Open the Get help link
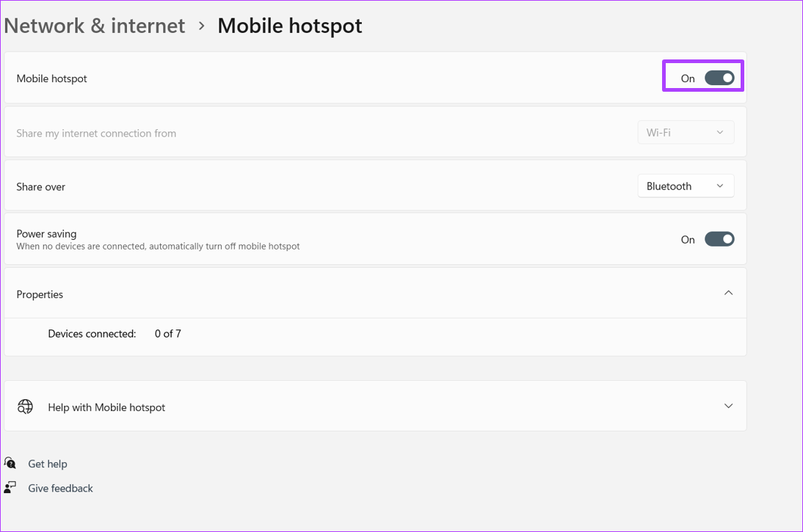The height and width of the screenshot is (532, 803). 48,464
